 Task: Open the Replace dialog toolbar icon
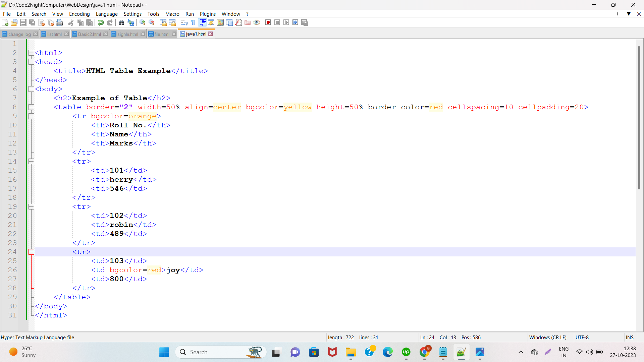click(x=131, y=22)
